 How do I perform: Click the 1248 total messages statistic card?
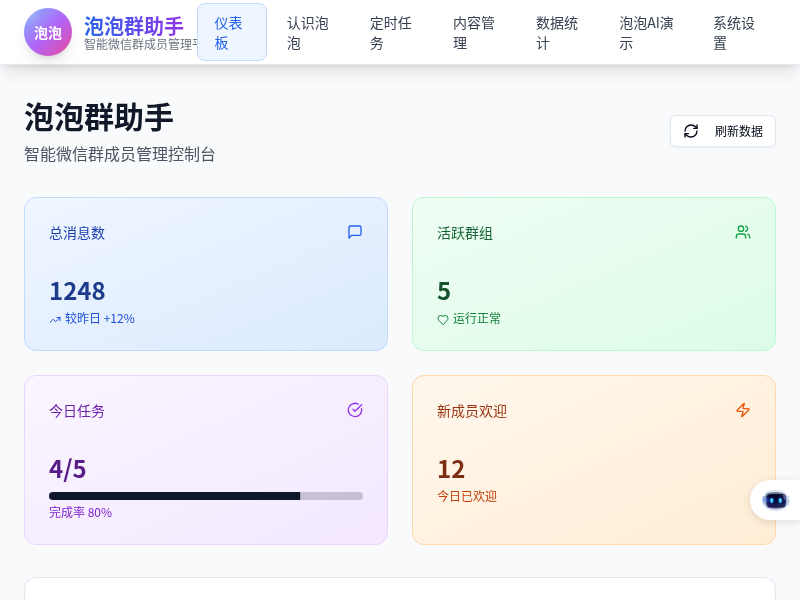click(x=205, y=274)
